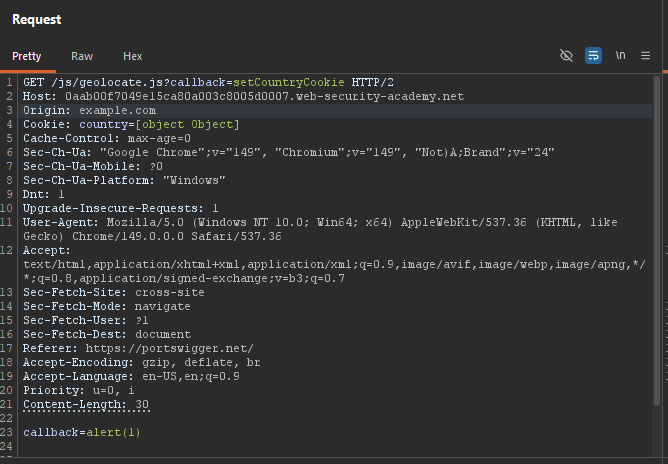
Task: Click the 'gzip, deflate, br' encoding value
Action: (201, 363)
